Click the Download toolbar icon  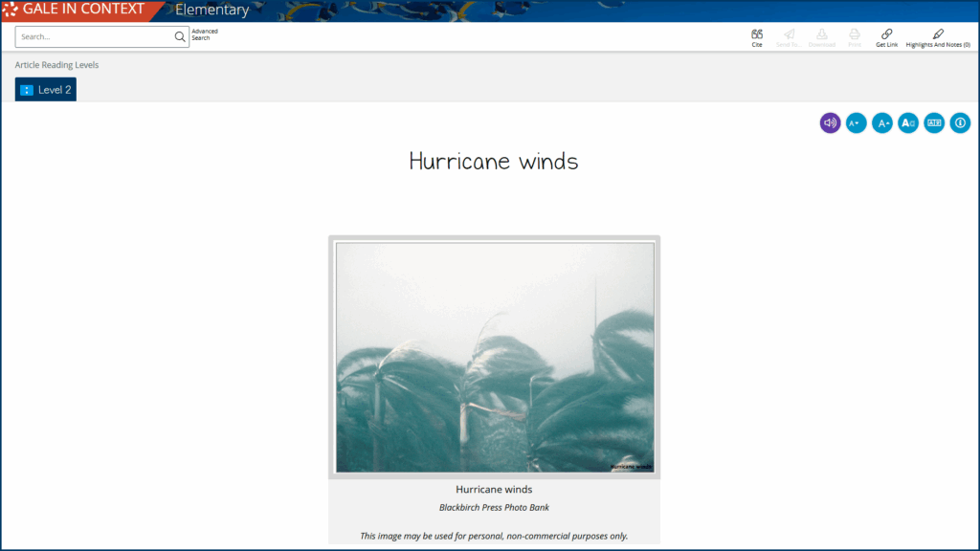tap(822, 34)
